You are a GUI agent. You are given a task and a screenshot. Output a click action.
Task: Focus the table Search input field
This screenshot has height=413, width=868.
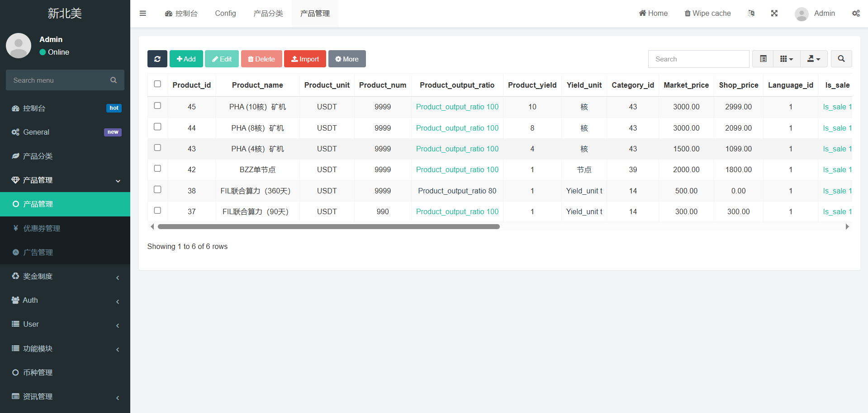click(698, 59)
